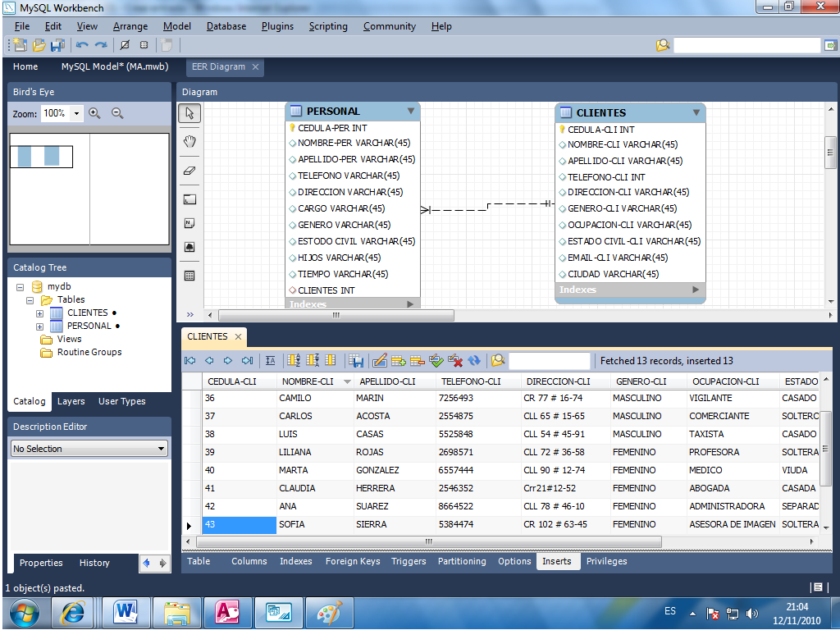This screenshot has width=840, height=630.
Task: Select the new table tool
Action: (189, 276)
